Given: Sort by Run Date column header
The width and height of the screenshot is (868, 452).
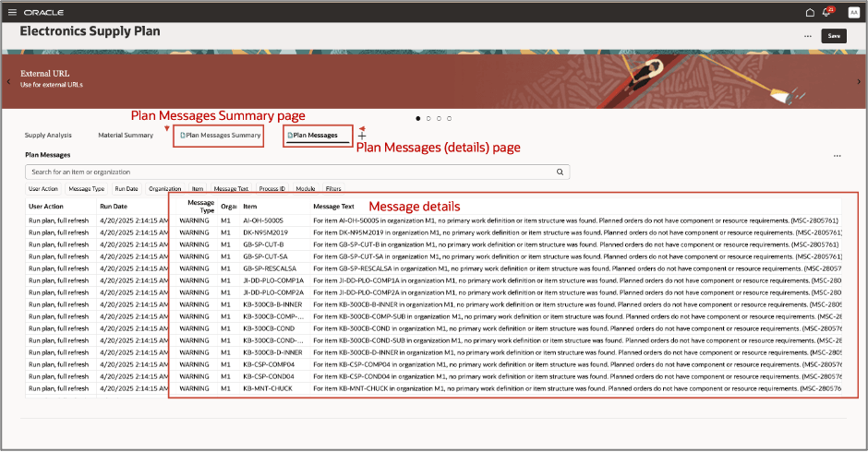Looking at the screenshot, I should point(114,207).
